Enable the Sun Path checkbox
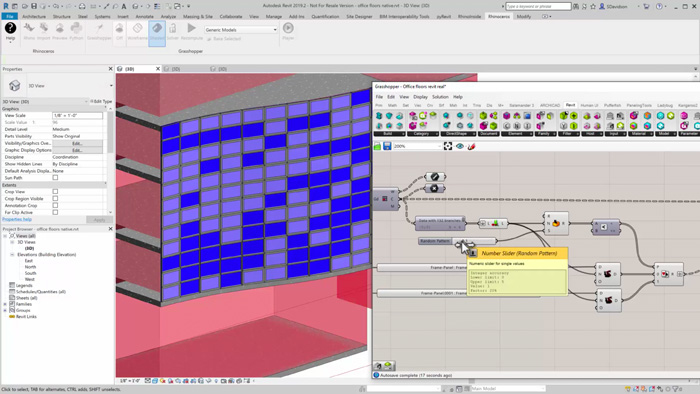Screen dimensions: 700x394 click(55, 178)
